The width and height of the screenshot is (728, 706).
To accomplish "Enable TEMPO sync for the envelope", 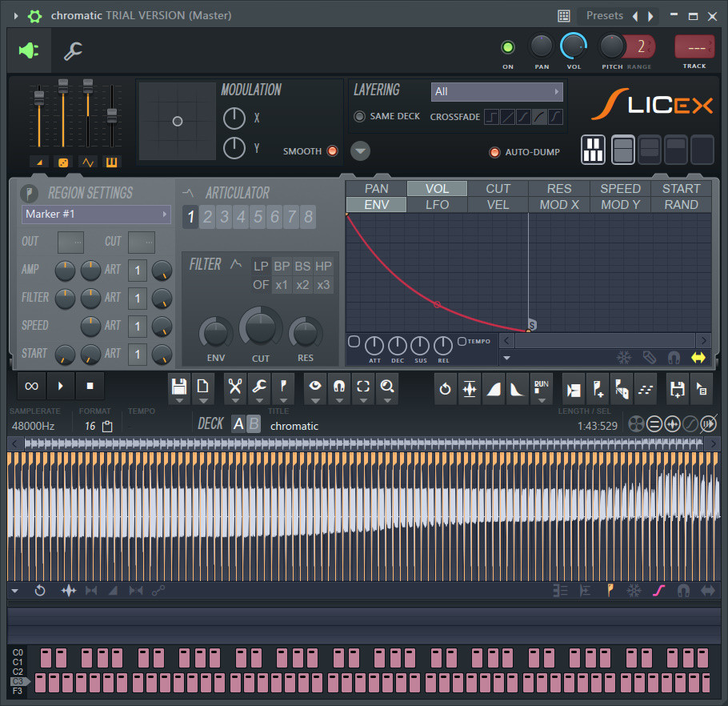I will coord(460,340).
